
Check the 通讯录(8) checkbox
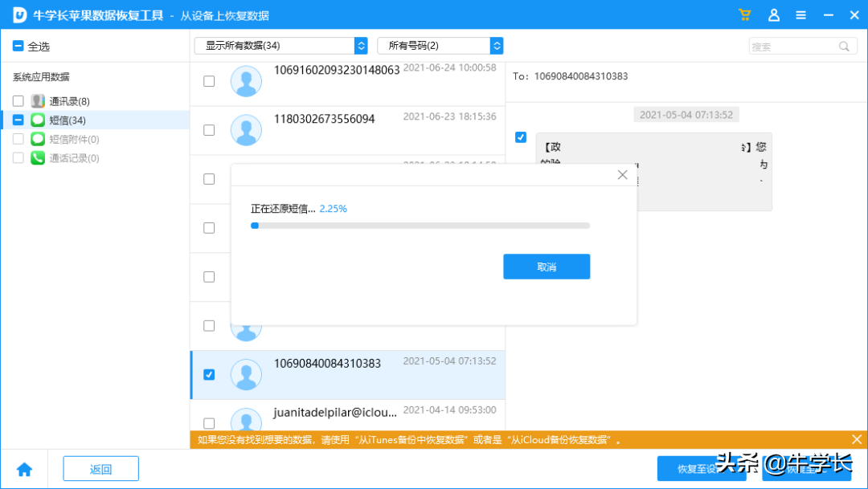point(19,100)
